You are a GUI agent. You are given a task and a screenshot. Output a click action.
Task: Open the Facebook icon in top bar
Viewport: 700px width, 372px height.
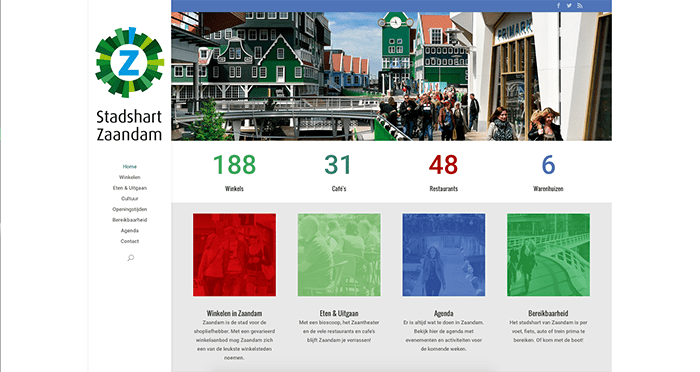[x=558, y=6]
